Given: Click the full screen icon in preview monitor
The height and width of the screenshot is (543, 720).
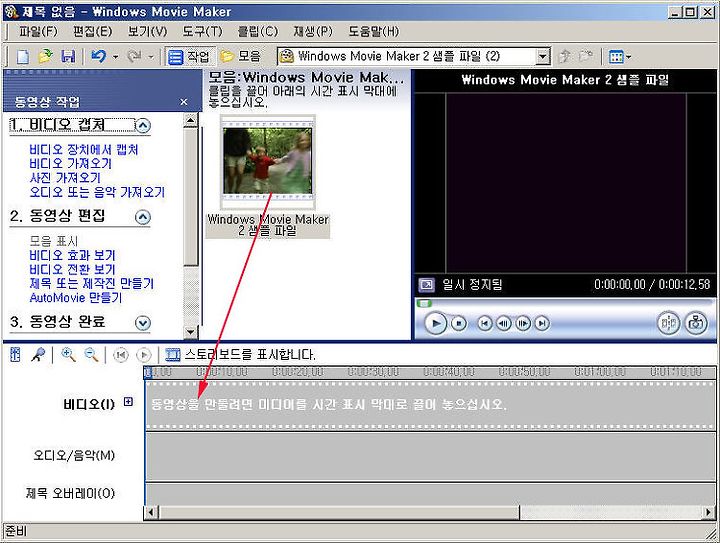Looking at the screenshot, I should pyautogui.click(x=426, y=285).
